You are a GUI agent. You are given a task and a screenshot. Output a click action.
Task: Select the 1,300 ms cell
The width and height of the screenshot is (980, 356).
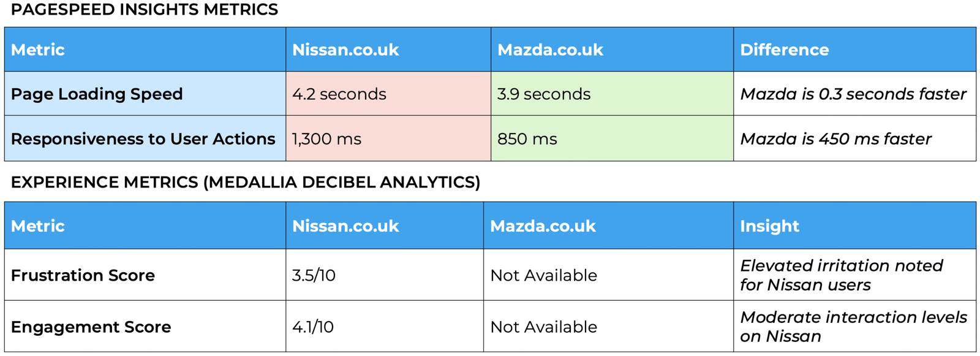tap(326, 139)
